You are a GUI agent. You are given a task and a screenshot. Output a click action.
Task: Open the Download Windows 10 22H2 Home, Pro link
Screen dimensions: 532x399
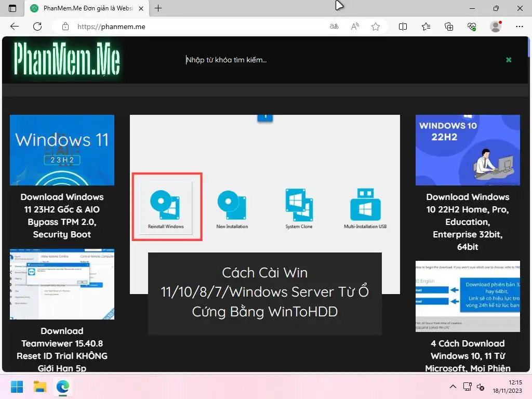[x=468, y=222]
